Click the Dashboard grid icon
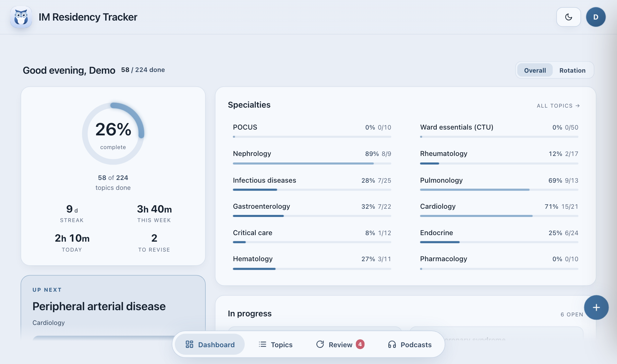The width and height of the screenshot is (617, 364). click(189, 344)
